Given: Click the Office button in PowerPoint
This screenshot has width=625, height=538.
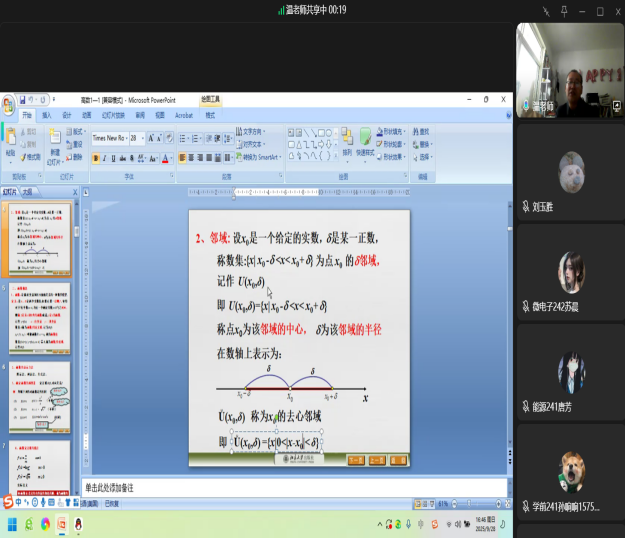Looking at the screenshot, I should click(8, 103).
